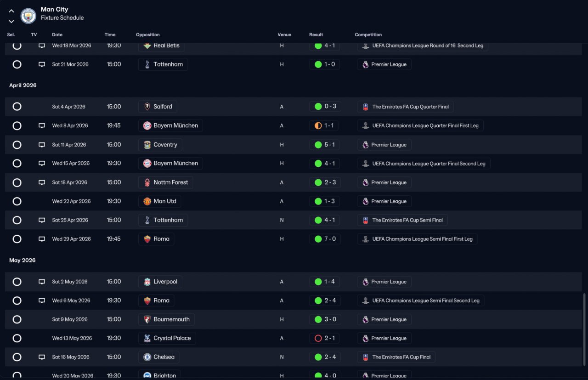Image resolution: width=588 pixels, height=380 pixels.
Task: Select the radio circle for the Salford fixture
Action: click(17, 107)
